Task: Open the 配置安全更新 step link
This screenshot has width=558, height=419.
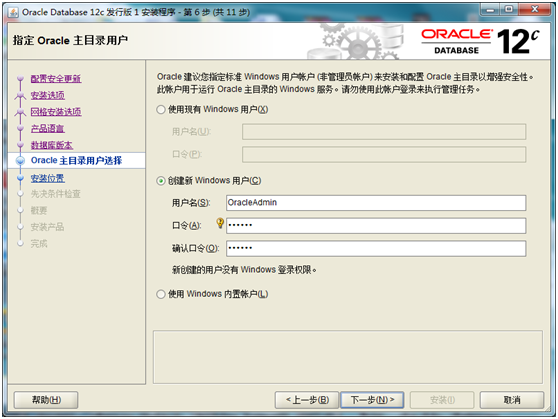Action: tap(56, 78)
